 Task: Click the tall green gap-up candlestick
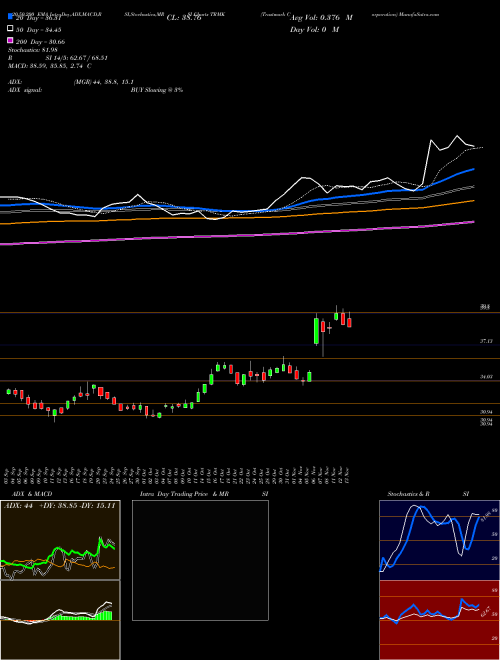(316, 331)
